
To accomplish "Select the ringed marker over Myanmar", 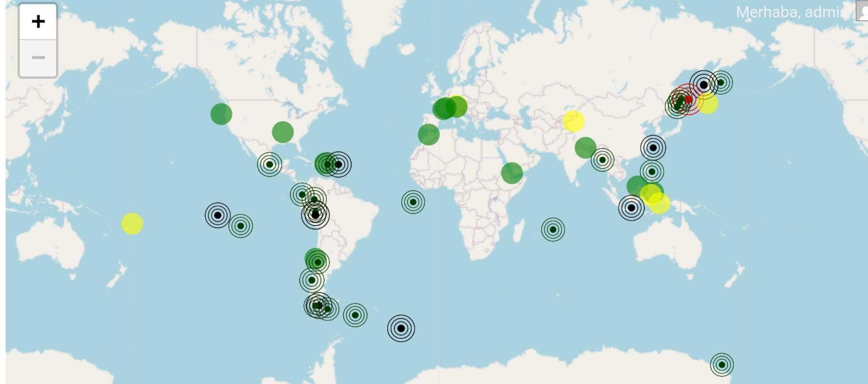I will (x=602, y=160).
